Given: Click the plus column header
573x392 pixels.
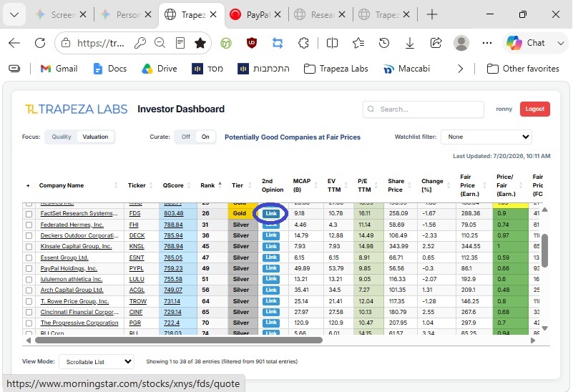Looking at the screenshot, I should tap(28, 185).
